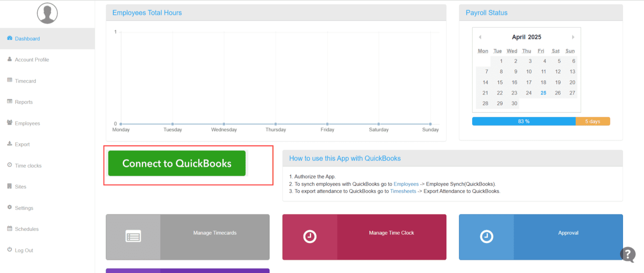Select the Dashboard menu item
This screenshot has width=644, height=273.
click(x=28, y=38)
